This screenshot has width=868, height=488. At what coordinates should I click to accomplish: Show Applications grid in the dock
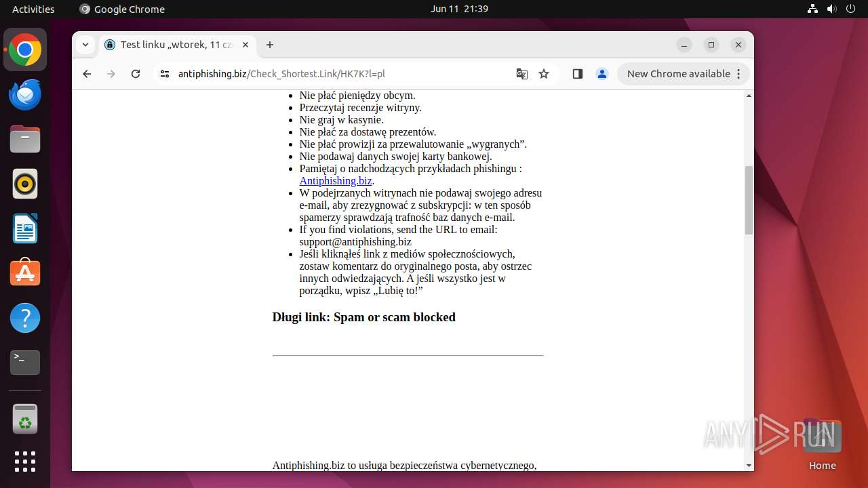25,462
